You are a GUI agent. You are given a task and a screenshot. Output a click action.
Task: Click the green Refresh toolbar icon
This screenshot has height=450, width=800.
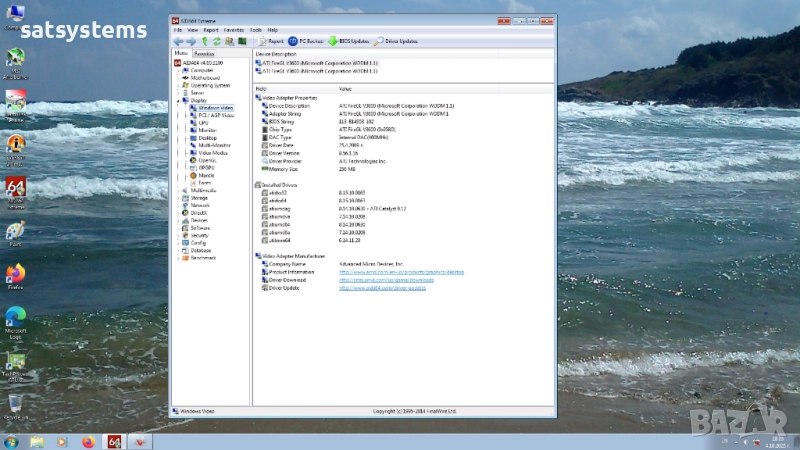click(217, 41)
